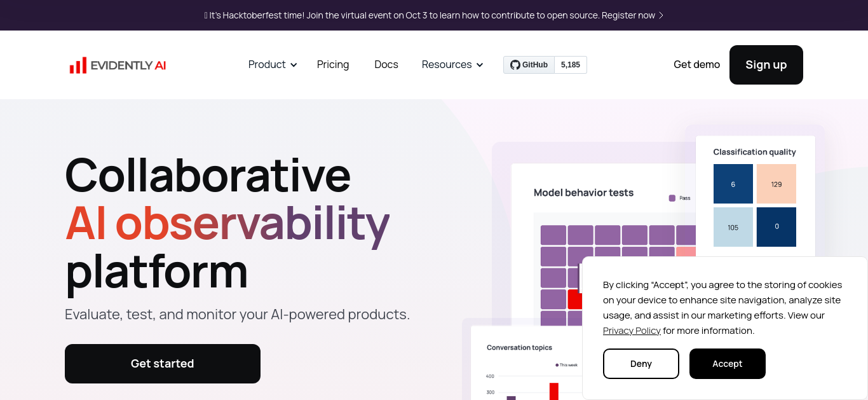The image size is (868, 400).
Task: Select the dark blue cell labeled 6
Action: 733,184
